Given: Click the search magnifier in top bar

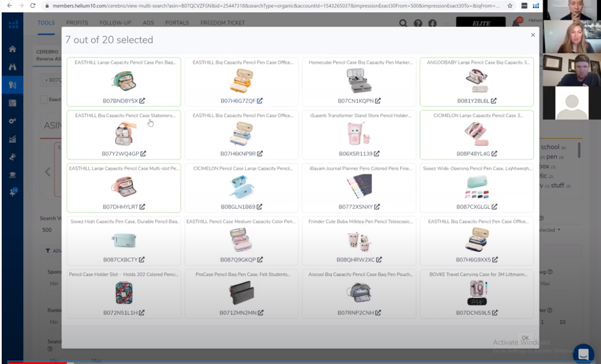Looking at the screenshot, I should 403,23.
